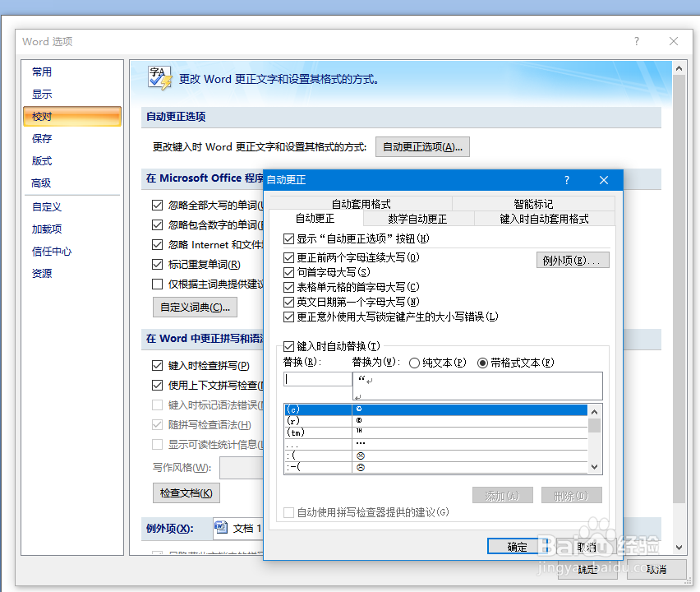Confirm with 确定 in 自动更正 dialog
Viewport: 700px width, 592px height.
[518, 547]
